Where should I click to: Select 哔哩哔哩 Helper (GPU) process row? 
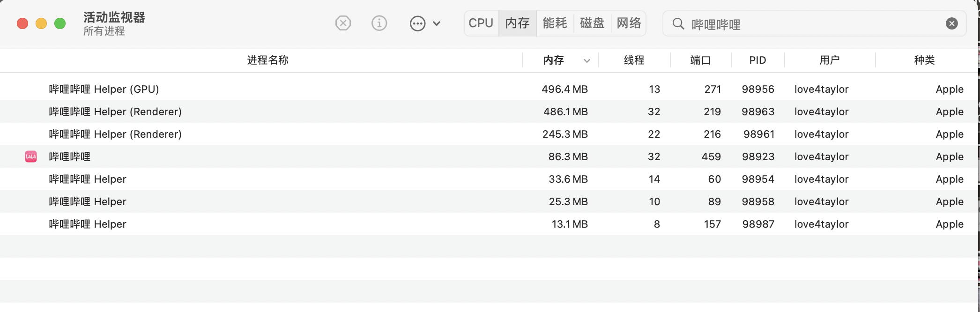click(x=104, y=89)
